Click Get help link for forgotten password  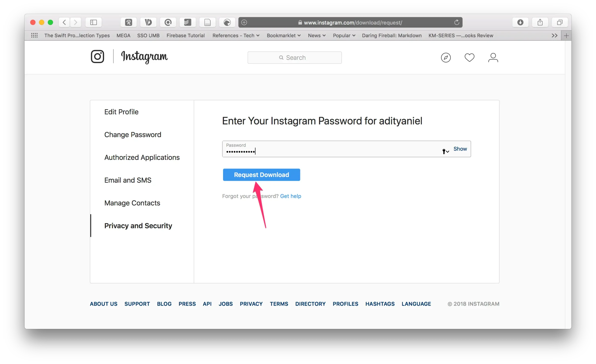point(291,196)
